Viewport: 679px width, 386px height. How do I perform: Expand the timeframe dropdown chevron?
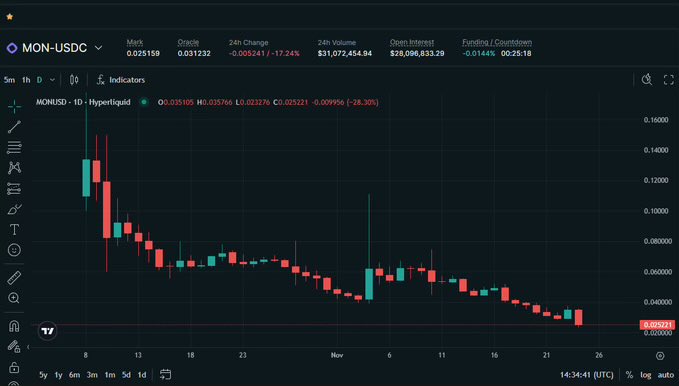pyautogui.click(x=52, y=80)
